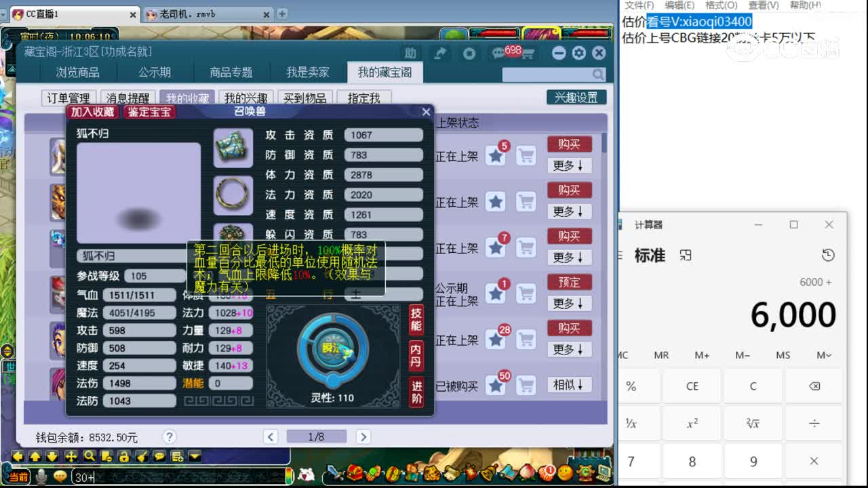Toggle favorite star without a number badge
The image size is (868, 488).
click(x=496, y=202)
